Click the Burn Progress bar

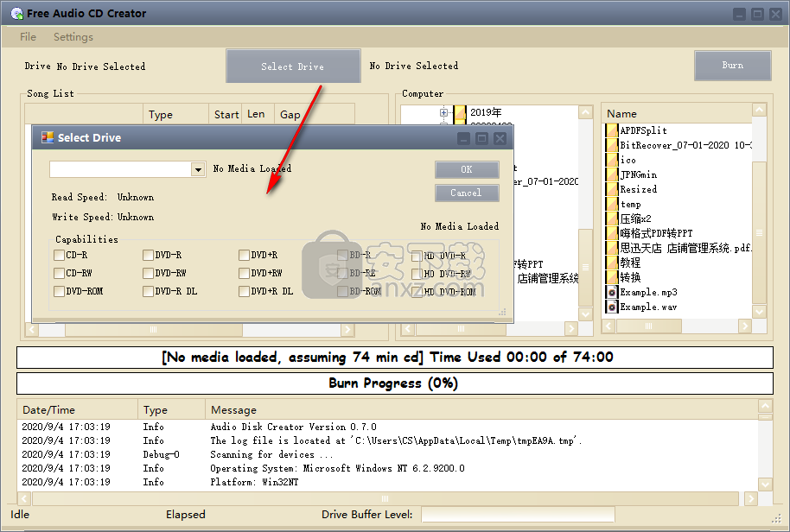pos(394,383)
